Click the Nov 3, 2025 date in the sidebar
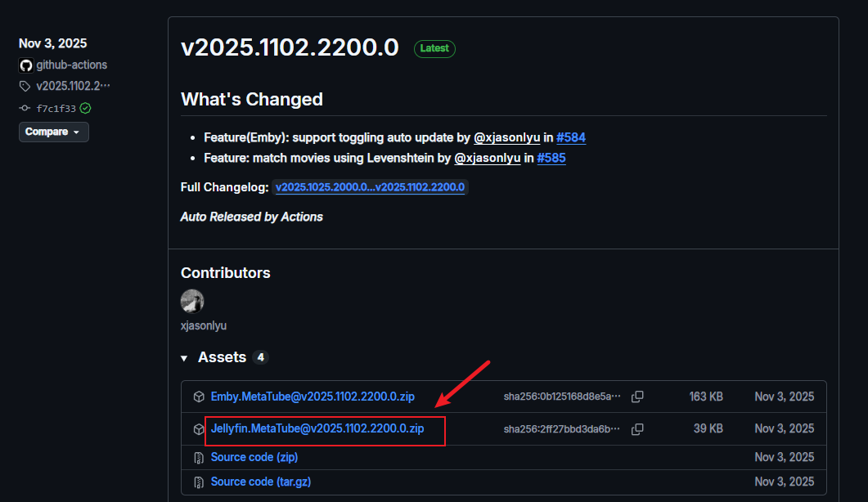868x502 pixels. 52,43
